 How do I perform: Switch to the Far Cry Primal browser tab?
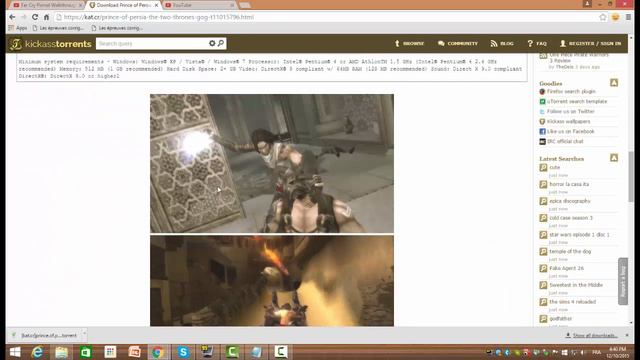46,5
